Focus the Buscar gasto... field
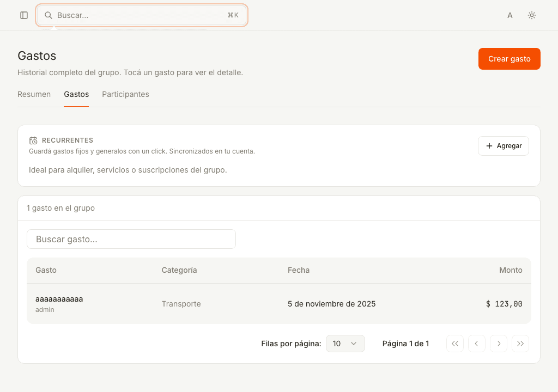The width and height of the screenshot is (558, 392). [x=131, y=239]
